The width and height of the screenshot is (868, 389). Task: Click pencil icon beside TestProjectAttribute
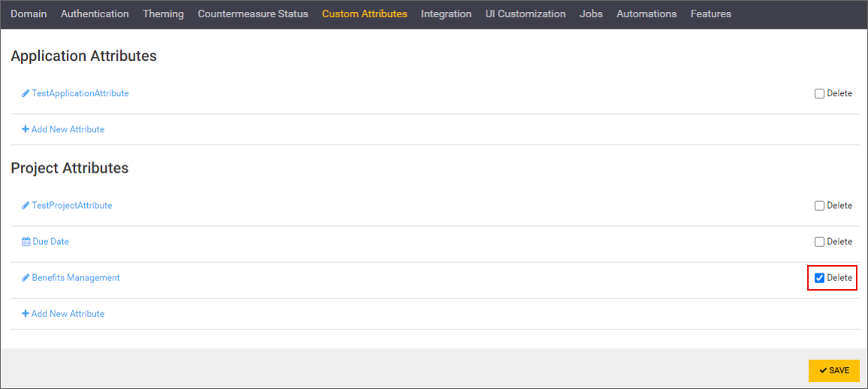tap(26, 206)
